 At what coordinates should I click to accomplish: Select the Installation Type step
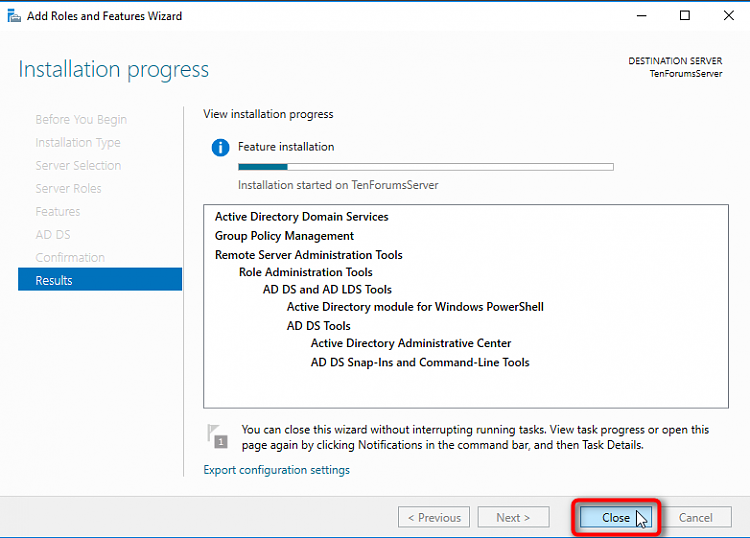coord(78,143)
